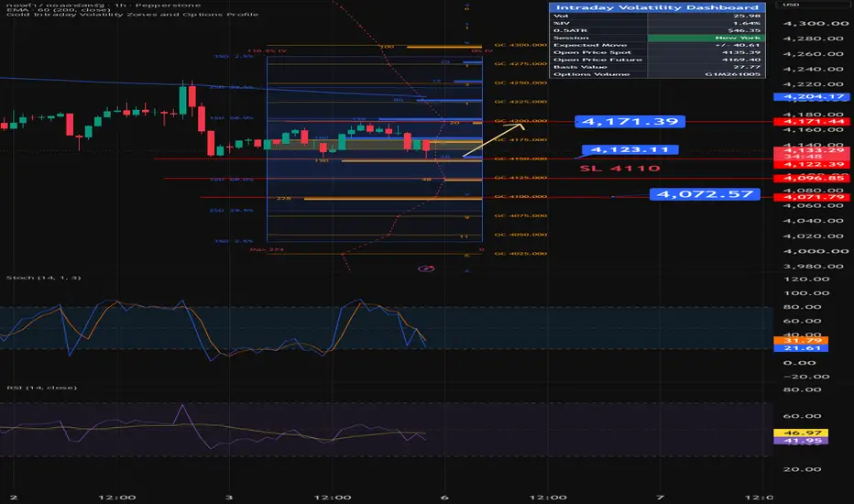This screenshot has height=504, width=854.
Task: Click the Vol 25.98 dashboard row
Action: [657, 16]
